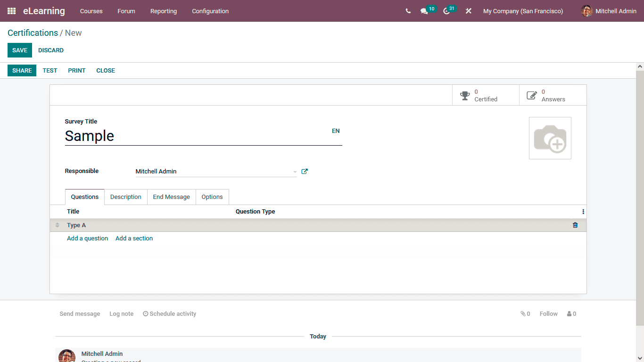The image size is (644, 362).
Task: Open the End Message tab
Action: point(171,197)
